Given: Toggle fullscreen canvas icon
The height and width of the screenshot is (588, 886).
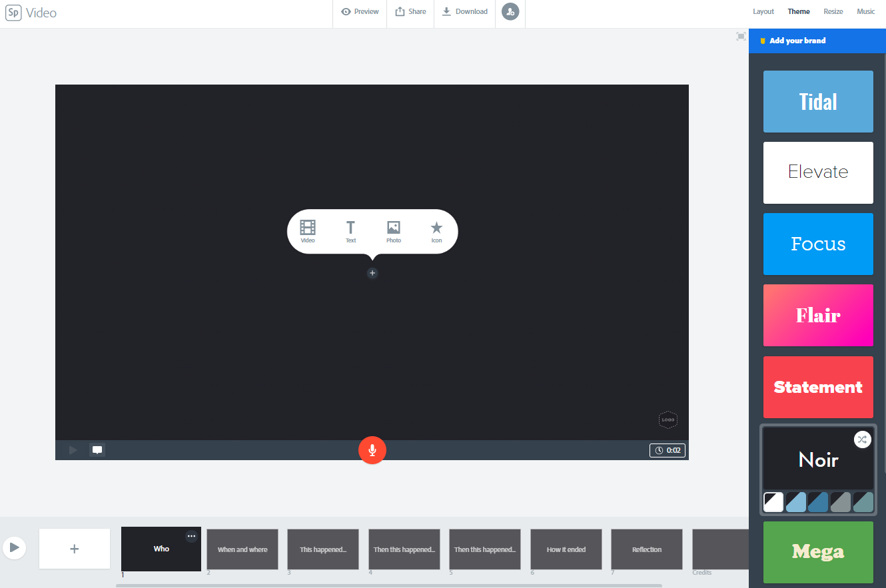Looking at the screenshot, I should click(741, 37).
